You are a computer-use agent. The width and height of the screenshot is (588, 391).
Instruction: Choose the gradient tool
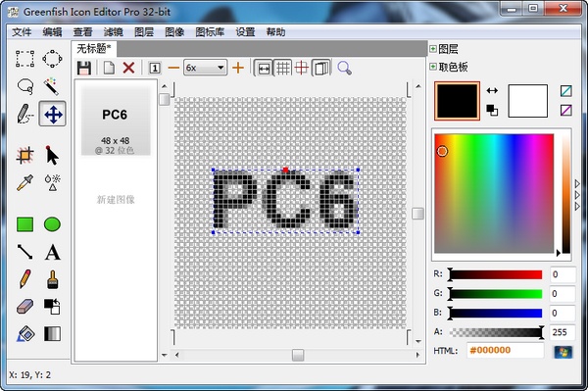52,333
